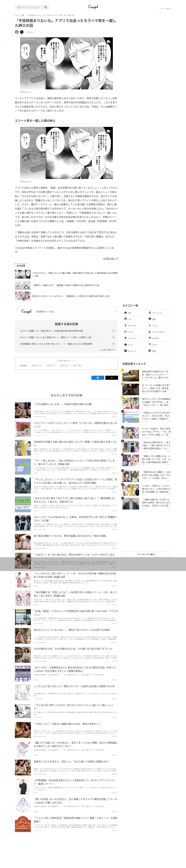This screenshot has height=868, width=186.
Task: Click the グルメ fork-and-knife icon
Action: pyautogui.click(x=150, y=344)
